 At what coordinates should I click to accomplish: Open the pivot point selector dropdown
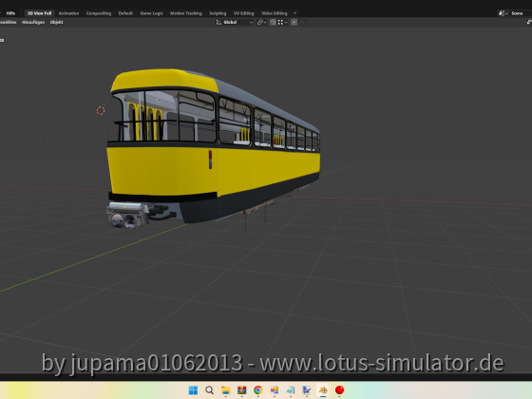[261, 23]
